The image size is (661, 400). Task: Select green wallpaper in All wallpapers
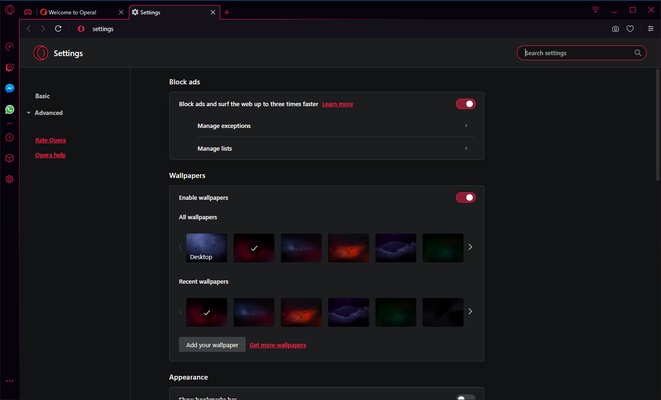(443, 248)
